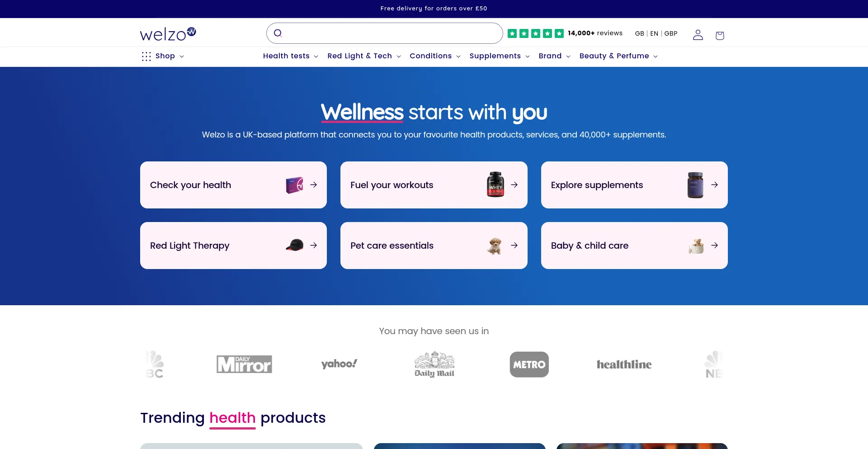Image resolution: width=868 pixels, height=449 pixels.
Task: Click the healthline logo
Action: (624, 364)
